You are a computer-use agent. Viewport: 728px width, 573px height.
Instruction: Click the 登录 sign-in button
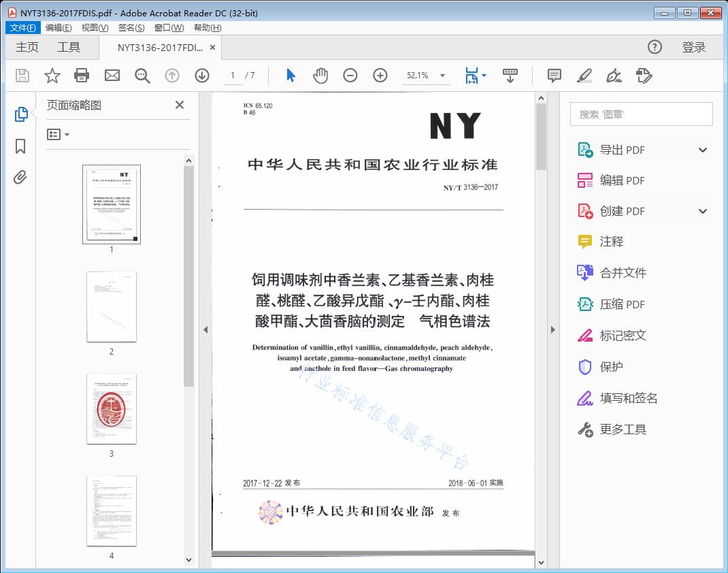point(693,47)
